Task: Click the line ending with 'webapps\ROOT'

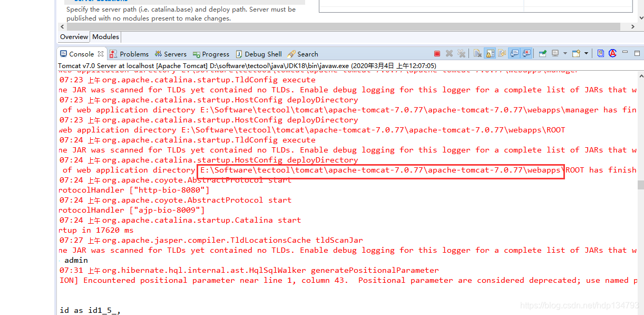Action: coord(311,130)
